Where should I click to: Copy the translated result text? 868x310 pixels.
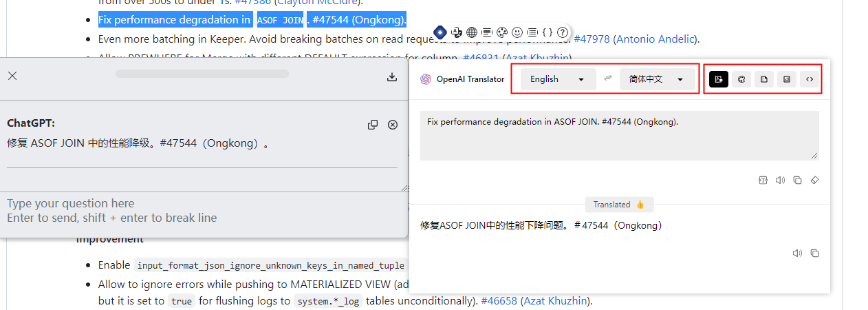814,253
